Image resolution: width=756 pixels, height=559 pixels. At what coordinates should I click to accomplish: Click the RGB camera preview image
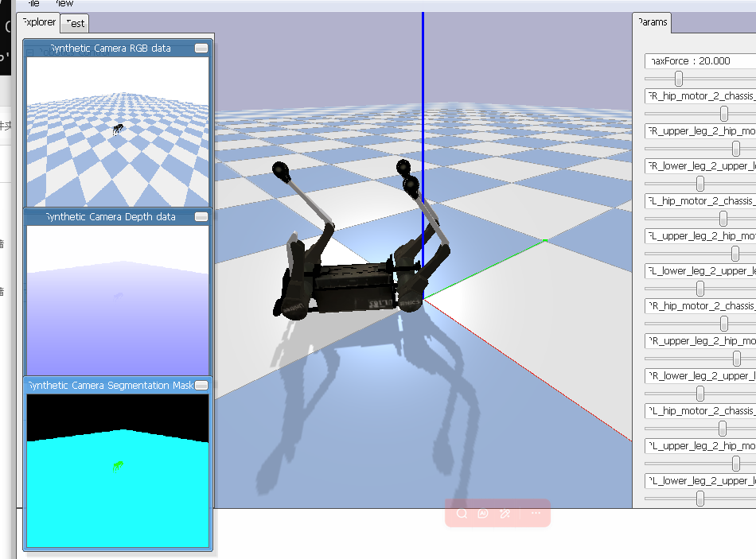(x=118, y=131)
